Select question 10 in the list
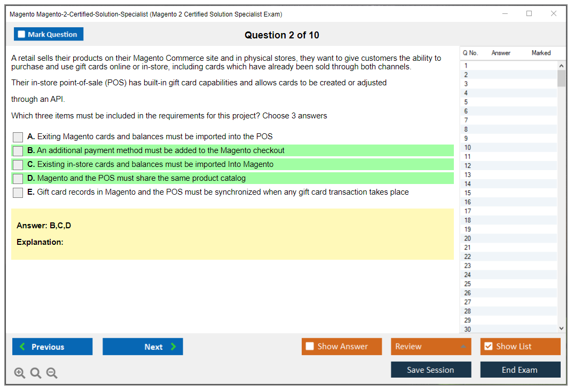Image resolution: width=574 pixels, height=392 pixels. [468, 148]
